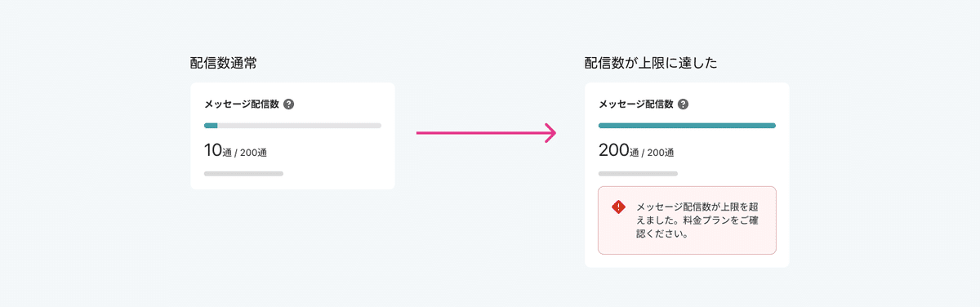Viewport: 980px width, 307px height.
Task: Click the large number 10 in left card
Action: 213,150
